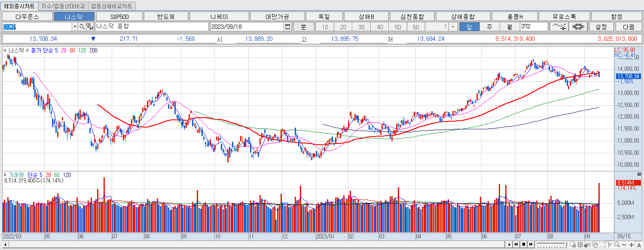Image resolution: width=644 pixels, height=250 pixels.
Task: Select 반도체 index button
Action: [166, 17]
